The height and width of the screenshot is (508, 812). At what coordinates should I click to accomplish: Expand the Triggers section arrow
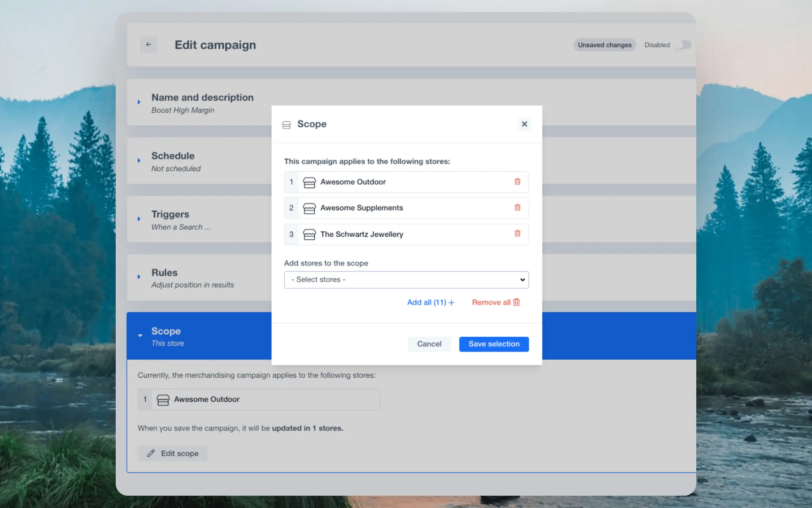click(139, 219)
